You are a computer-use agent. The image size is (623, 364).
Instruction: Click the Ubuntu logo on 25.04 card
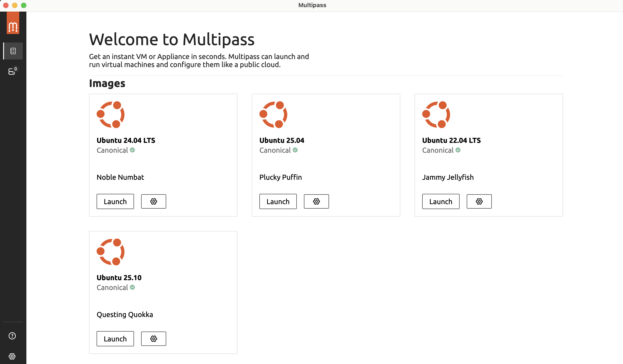tap(273, 115)
